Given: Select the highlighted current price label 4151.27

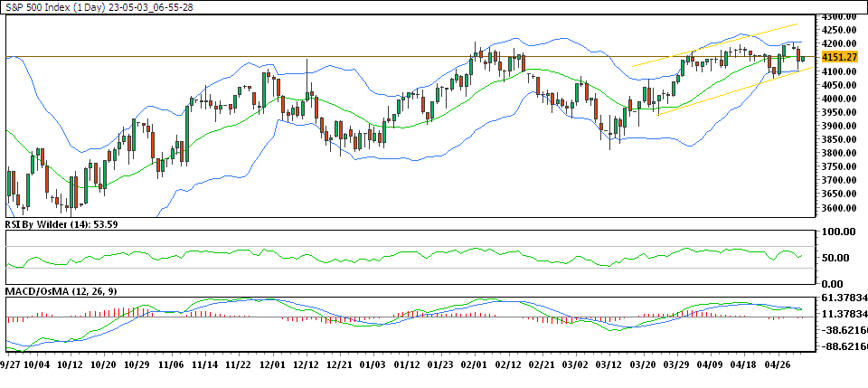Looking at the screenshot, I should [840, 57].
